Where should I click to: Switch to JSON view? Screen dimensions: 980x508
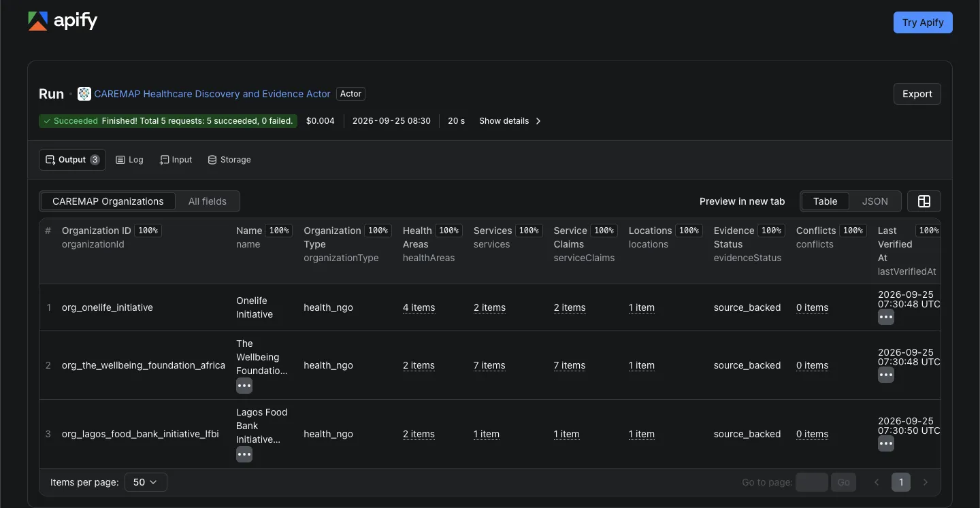click(875, 201)
